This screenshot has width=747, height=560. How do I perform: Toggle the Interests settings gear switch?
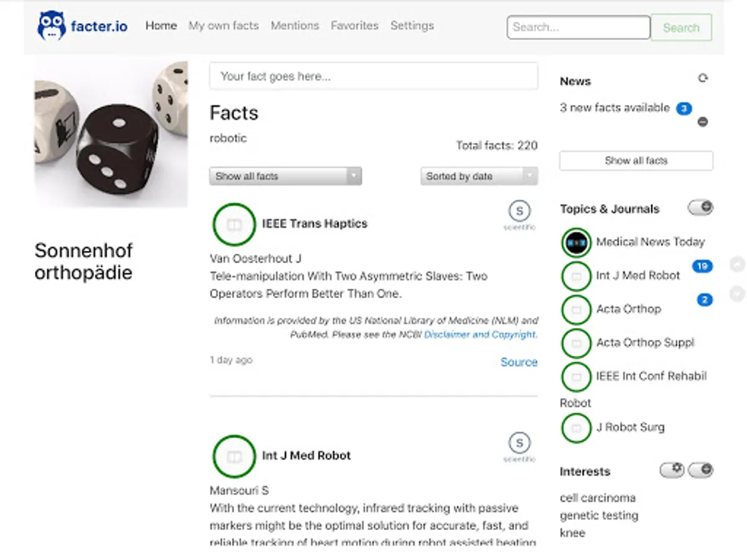point(672,470)
